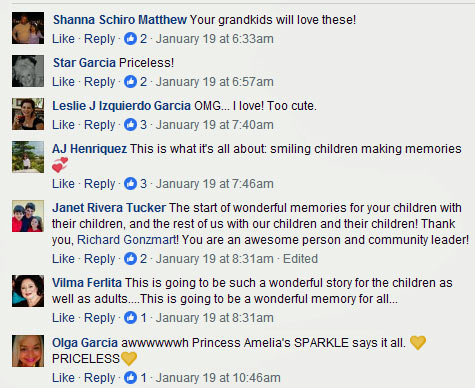Reply to Janet Rivera Tucker's comment

99,259
